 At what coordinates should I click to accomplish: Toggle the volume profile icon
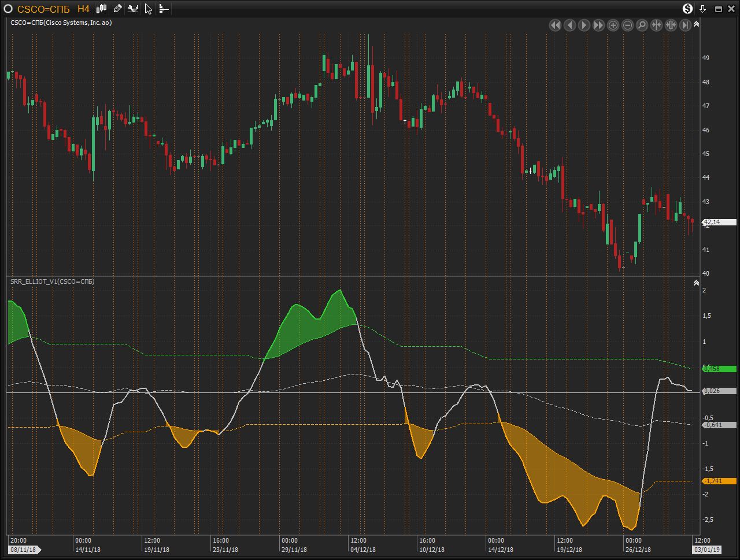tap(164, 9)
